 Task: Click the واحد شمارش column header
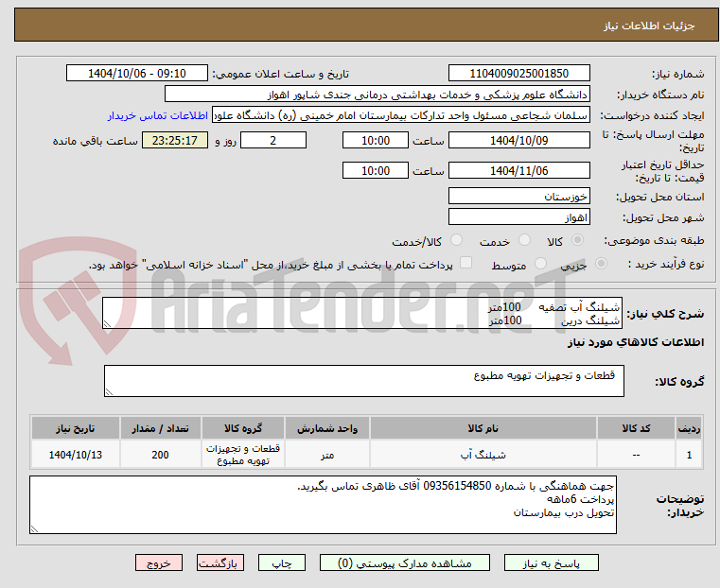coord(327,428)
